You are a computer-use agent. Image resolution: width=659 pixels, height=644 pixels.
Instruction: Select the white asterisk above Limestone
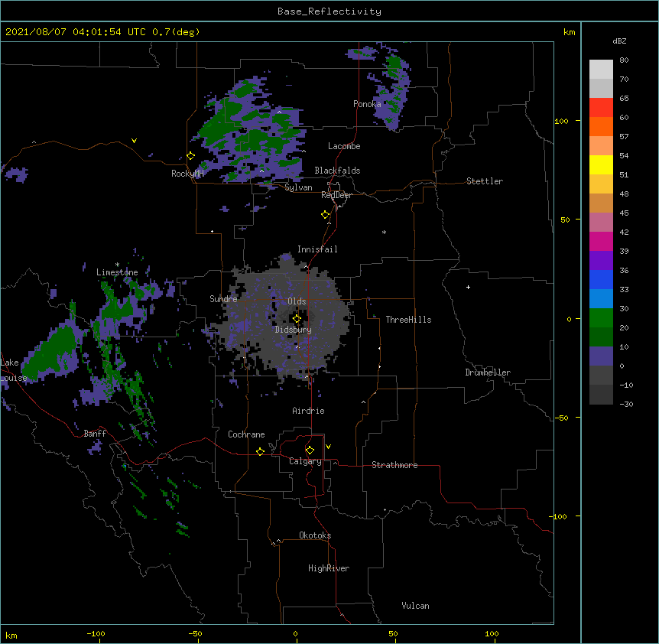(117, 265)
